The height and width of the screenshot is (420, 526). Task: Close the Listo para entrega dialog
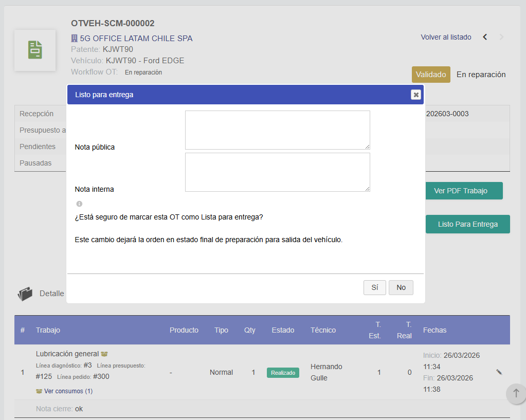(416, 95)
